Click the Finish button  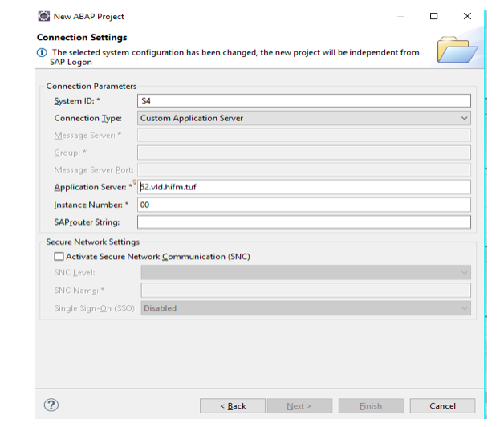point(371,406)
